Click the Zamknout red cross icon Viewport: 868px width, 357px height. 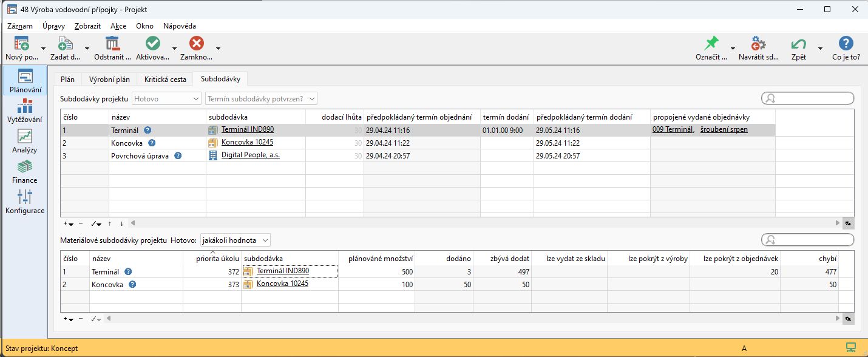[196, 44]
